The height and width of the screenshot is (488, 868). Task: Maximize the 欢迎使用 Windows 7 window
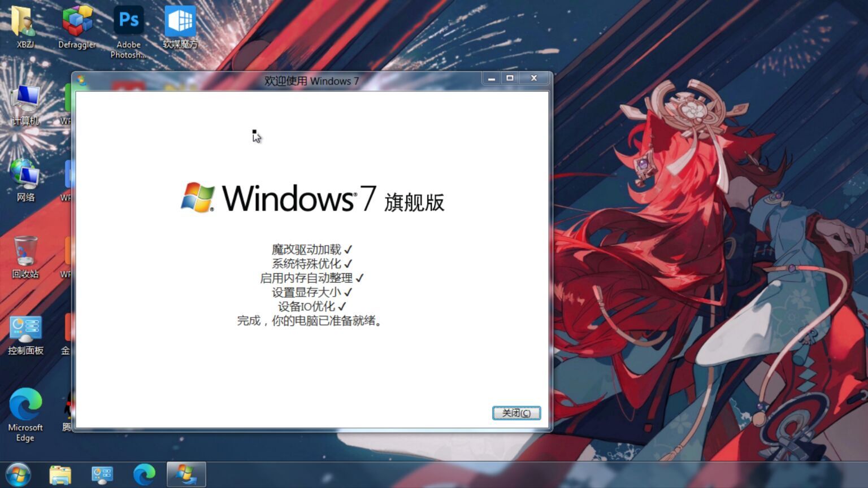click(x=510, y=79)
